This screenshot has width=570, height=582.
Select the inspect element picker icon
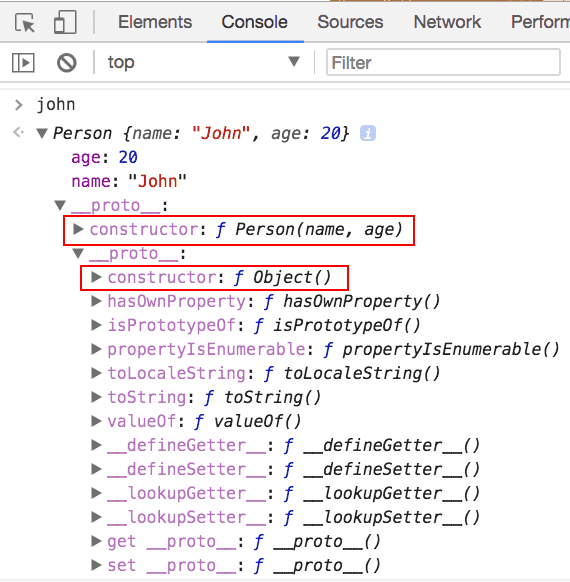point(25,23)
